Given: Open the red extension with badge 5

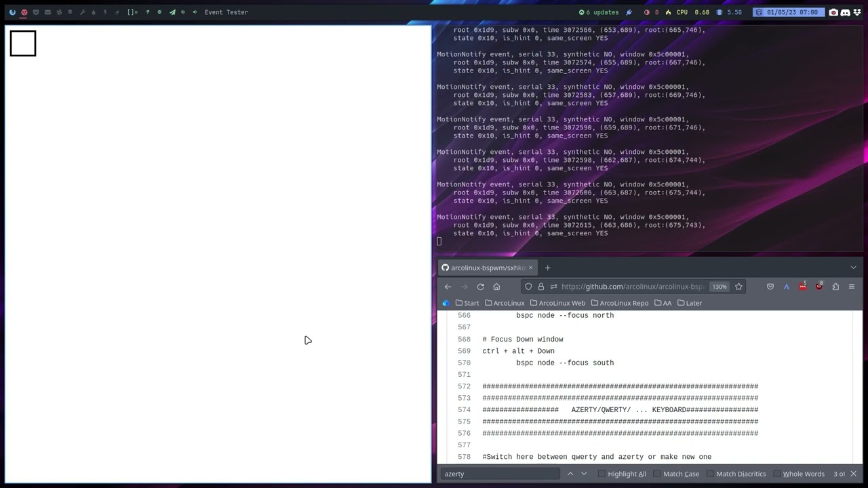Looking at the screenshot, I should [803, 286].
